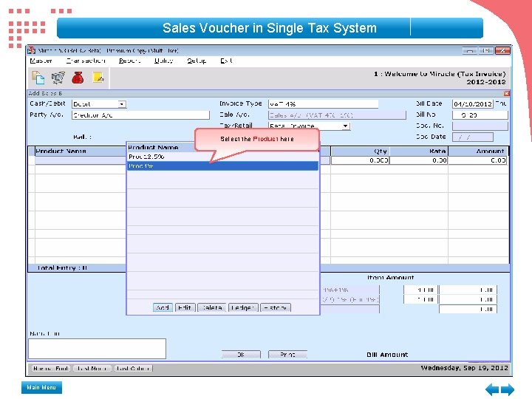This screenshot has width=532, height=399.
Task: Click the Amount column header
Action: [478, 151]
